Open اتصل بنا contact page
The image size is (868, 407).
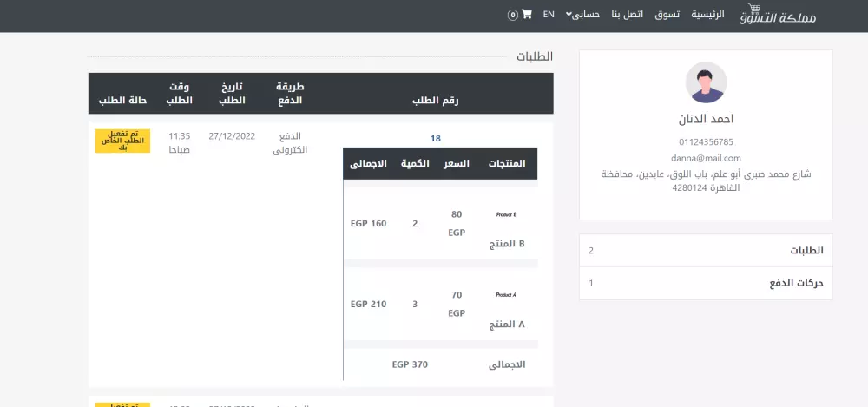tap(628, 15)
